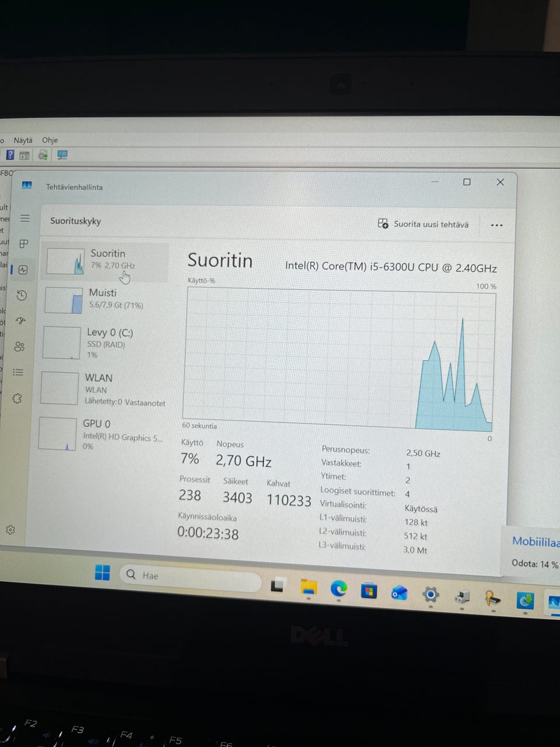This screenshot has width=560, height=747.
Task: Open the Settings gear on the taskbar
Action: coord(430,595)
